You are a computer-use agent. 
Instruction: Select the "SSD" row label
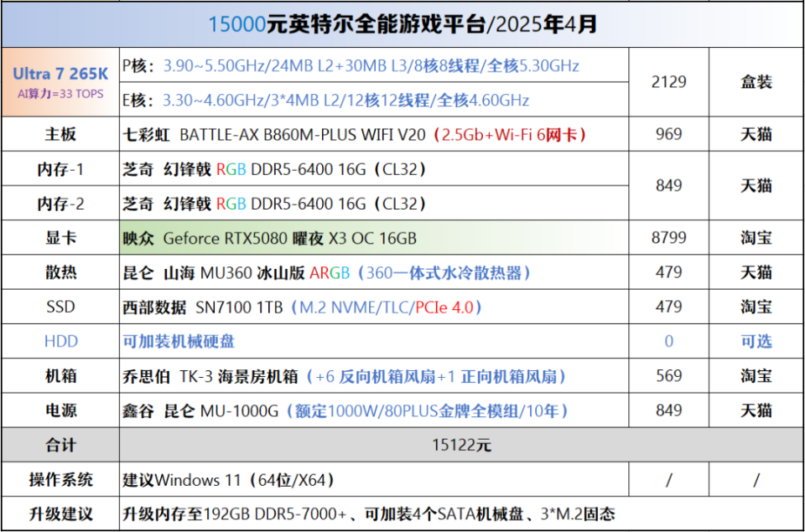60,307
